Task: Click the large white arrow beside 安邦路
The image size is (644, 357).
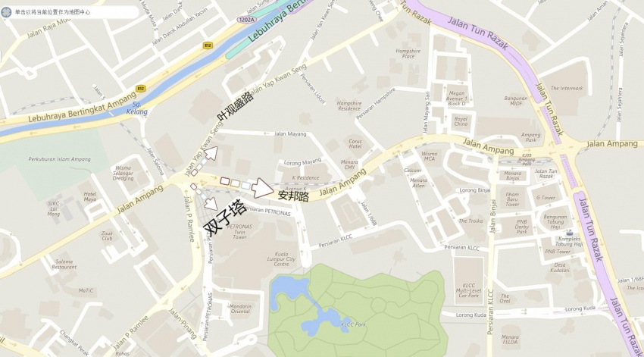Action: point(262,188)
